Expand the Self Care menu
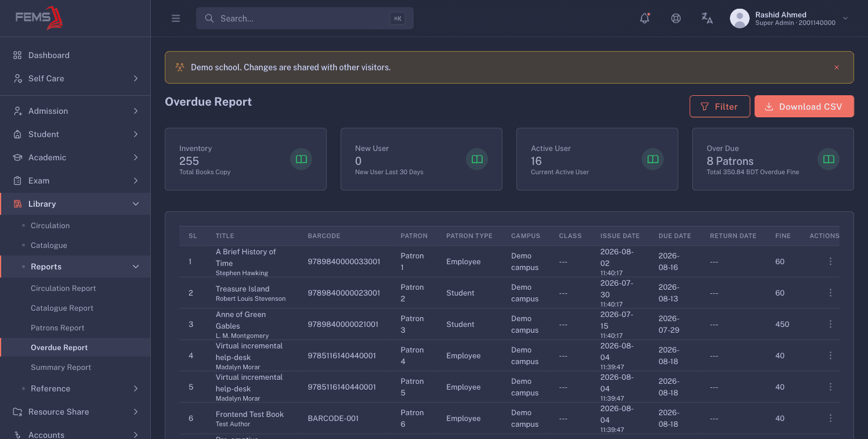Image resolution: width=868 pixels, height=439 pixels. tap(75, 78)
